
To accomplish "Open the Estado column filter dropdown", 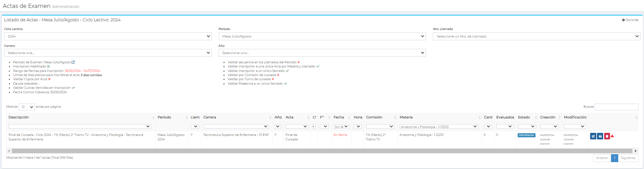I will tap(527, 126).
